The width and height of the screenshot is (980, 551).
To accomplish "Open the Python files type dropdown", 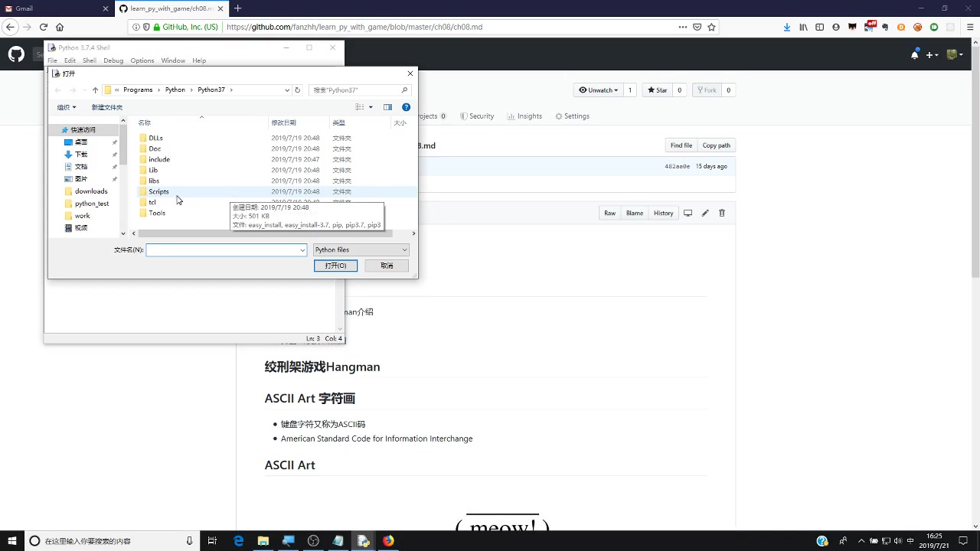I will coord(360,249).
